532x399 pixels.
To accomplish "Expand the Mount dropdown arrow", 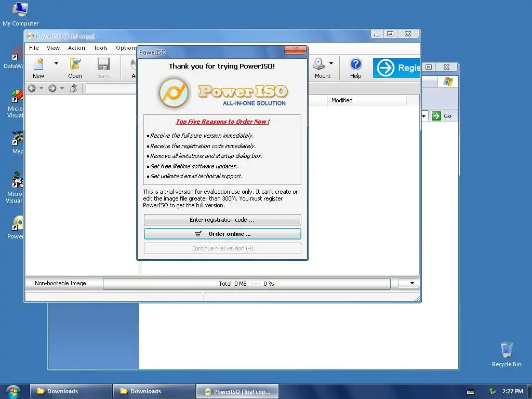I will tap(331, 63).
